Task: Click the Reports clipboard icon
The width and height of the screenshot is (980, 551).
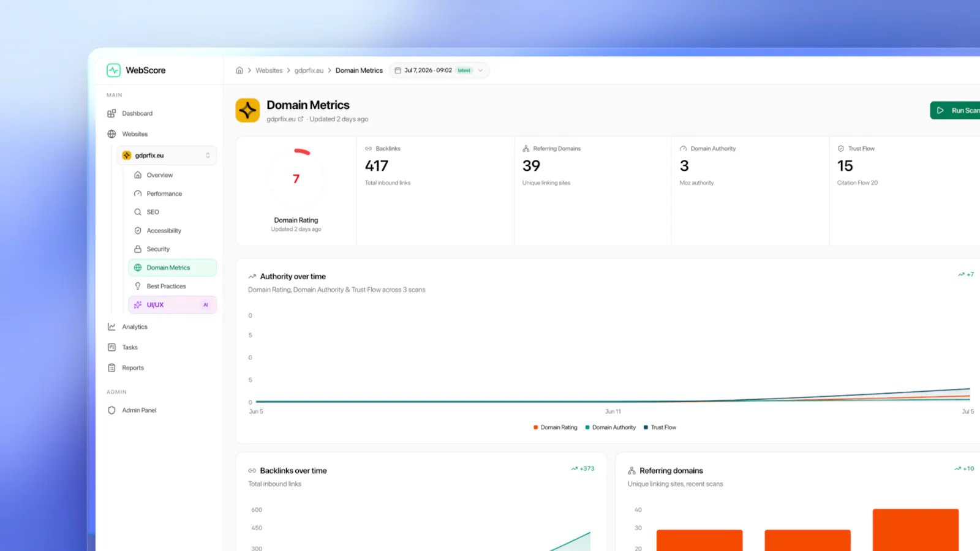Action: [111, 368]
